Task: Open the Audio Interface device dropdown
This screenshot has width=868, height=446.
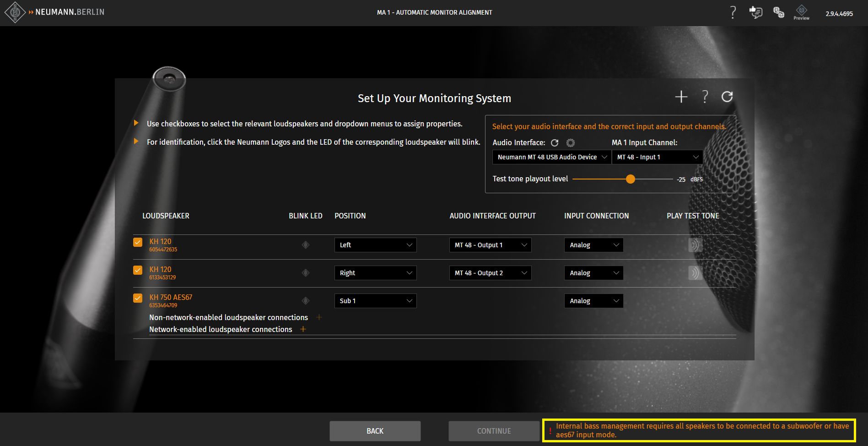Action: (x=551, y=157)
